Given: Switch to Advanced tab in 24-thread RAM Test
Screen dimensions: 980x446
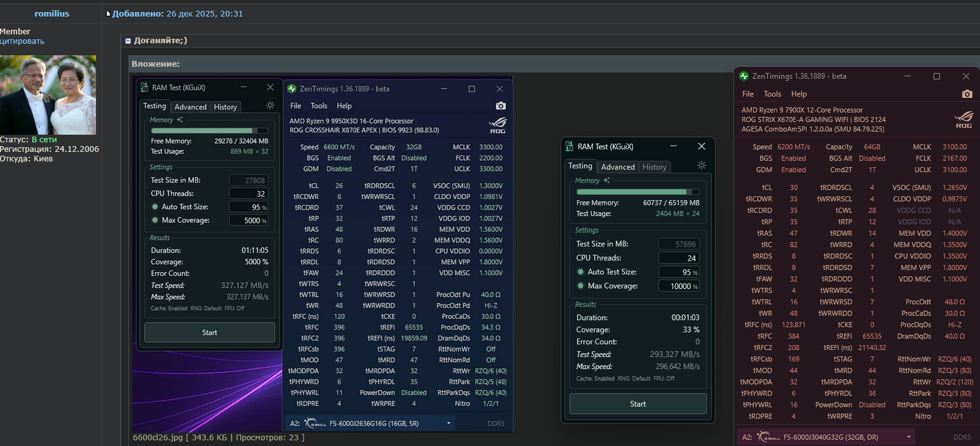Looking at the screenshot, I should click(x=618, y=166).
